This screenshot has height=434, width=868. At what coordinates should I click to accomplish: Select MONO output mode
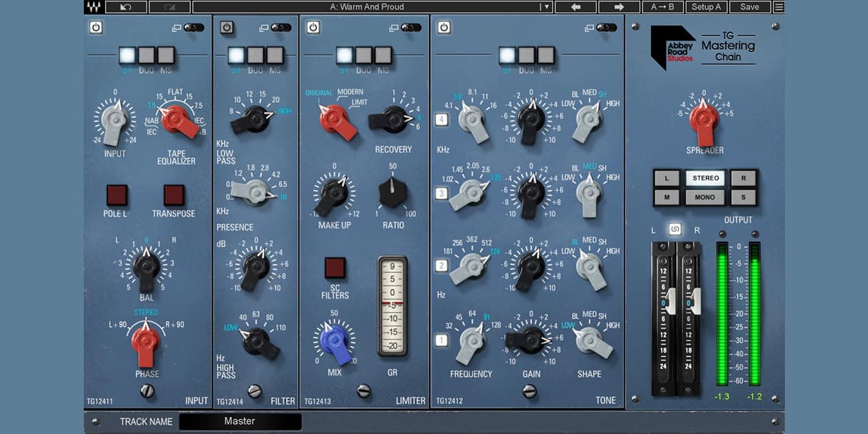click(x=705, y=198)
